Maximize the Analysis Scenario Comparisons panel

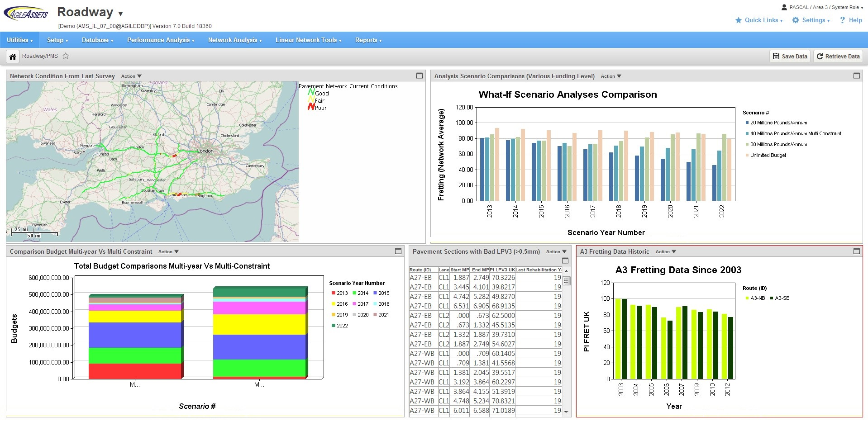click(857, 76)
